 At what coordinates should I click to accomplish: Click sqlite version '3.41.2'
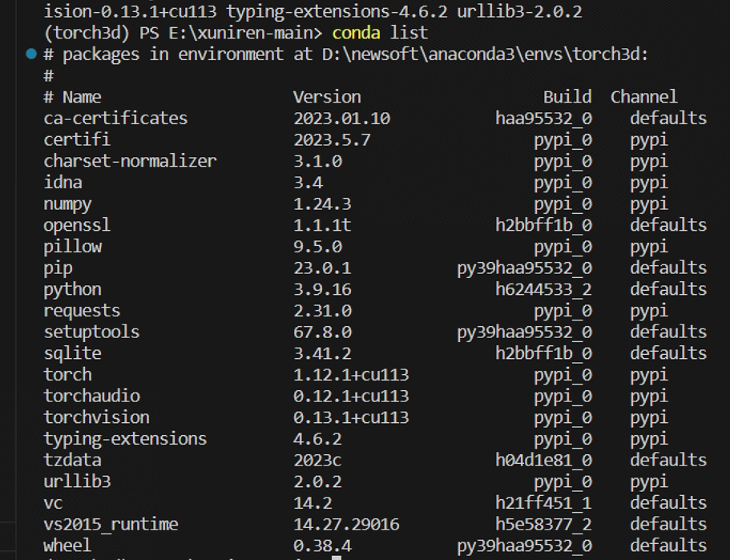click(322, 354)
